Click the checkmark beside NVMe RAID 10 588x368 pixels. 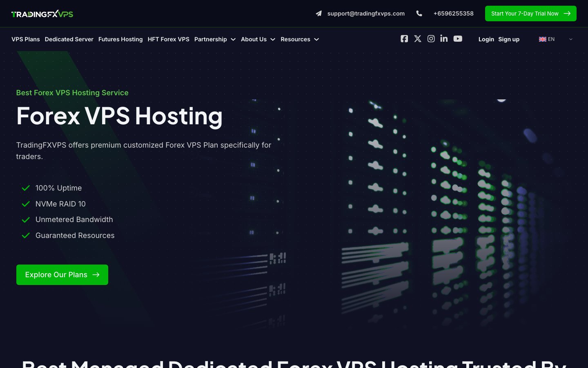[26, 204]
